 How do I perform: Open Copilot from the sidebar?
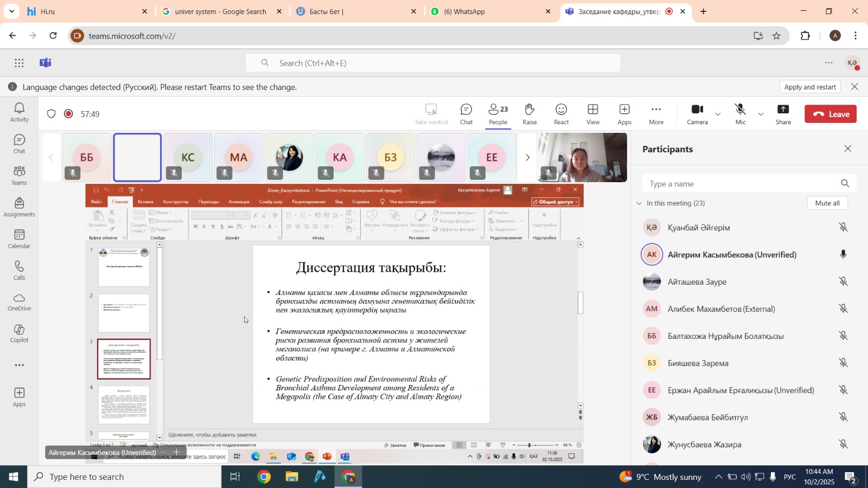pos(20,333)
